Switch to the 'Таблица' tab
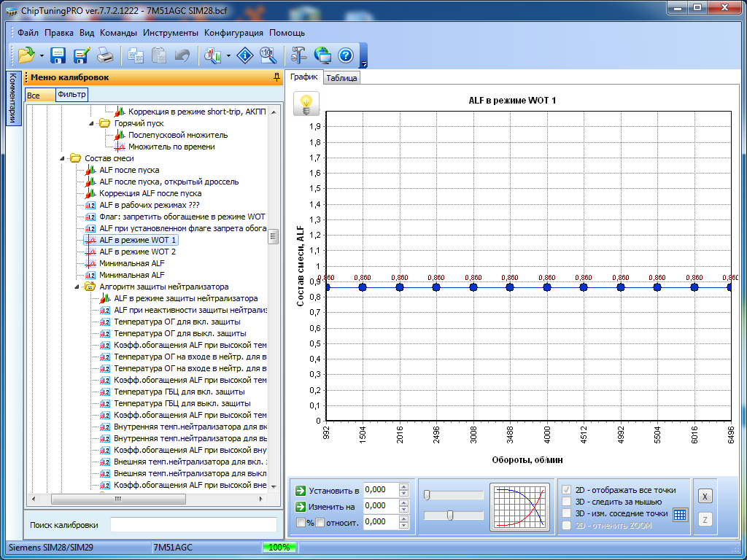The height and width of the screenshot is (560, 747). 341,78
